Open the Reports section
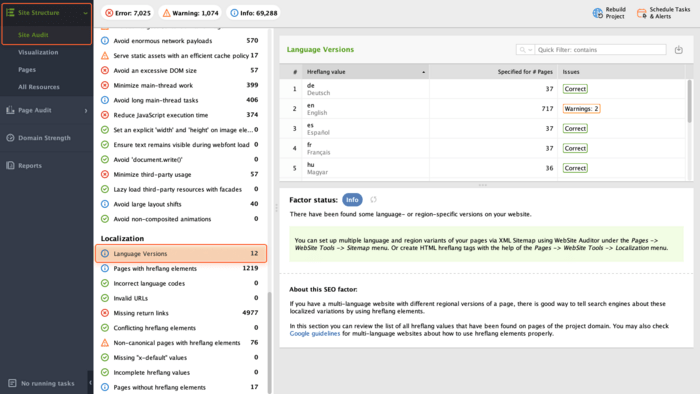Image resolution: width=700 pixels, height=394 pixels. (x=30, y=166)
